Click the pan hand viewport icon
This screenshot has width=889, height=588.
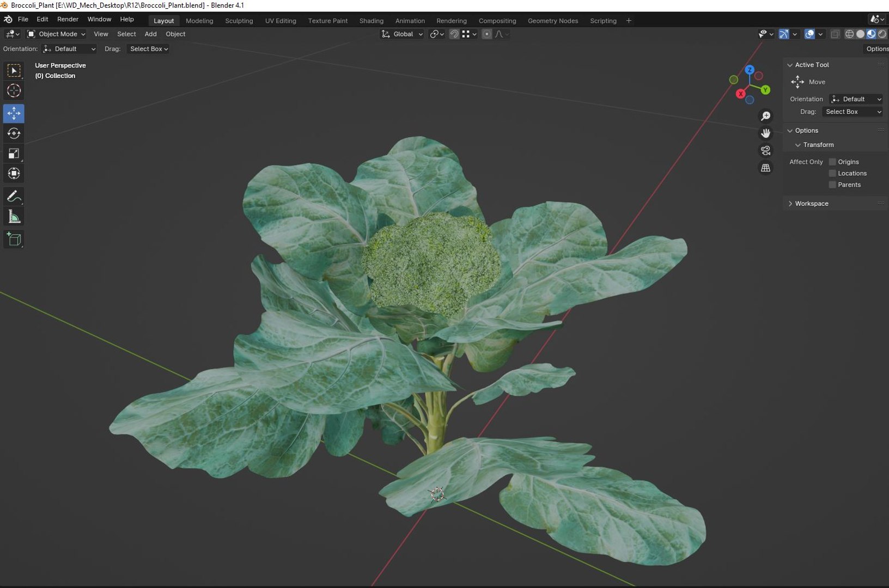point(765,133)
